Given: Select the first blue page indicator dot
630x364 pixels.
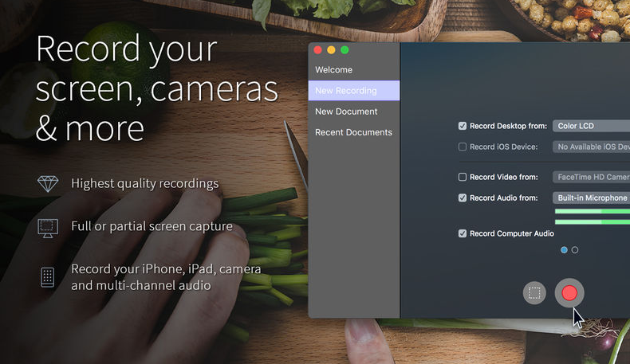Looking at the screenshot, I should click(x=565, y=250).
